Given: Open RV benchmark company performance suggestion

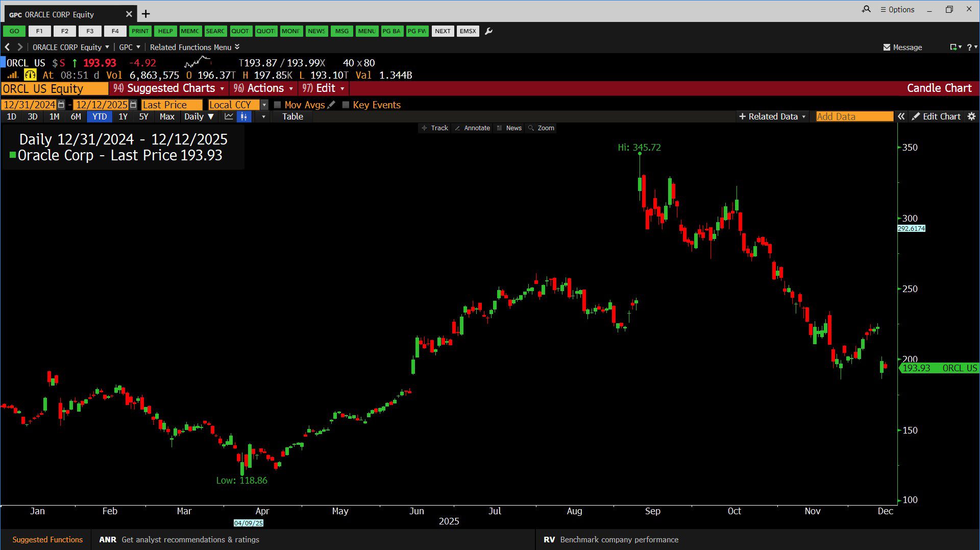Looking at the screenshot, I should (x=611, y=539).
